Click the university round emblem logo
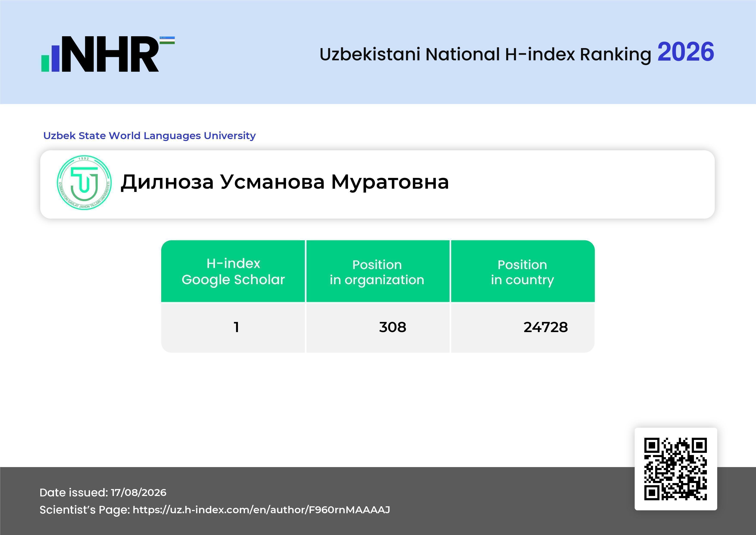 [84, 182]
